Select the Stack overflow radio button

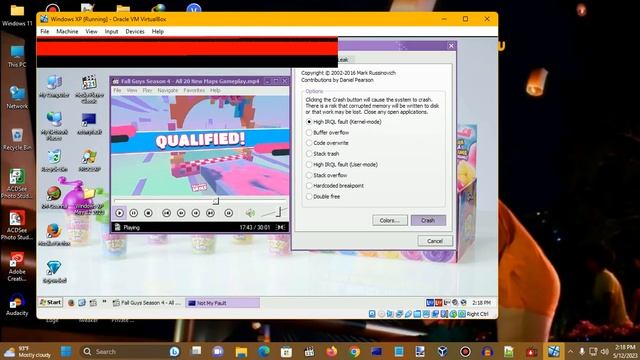click(309, 175)
